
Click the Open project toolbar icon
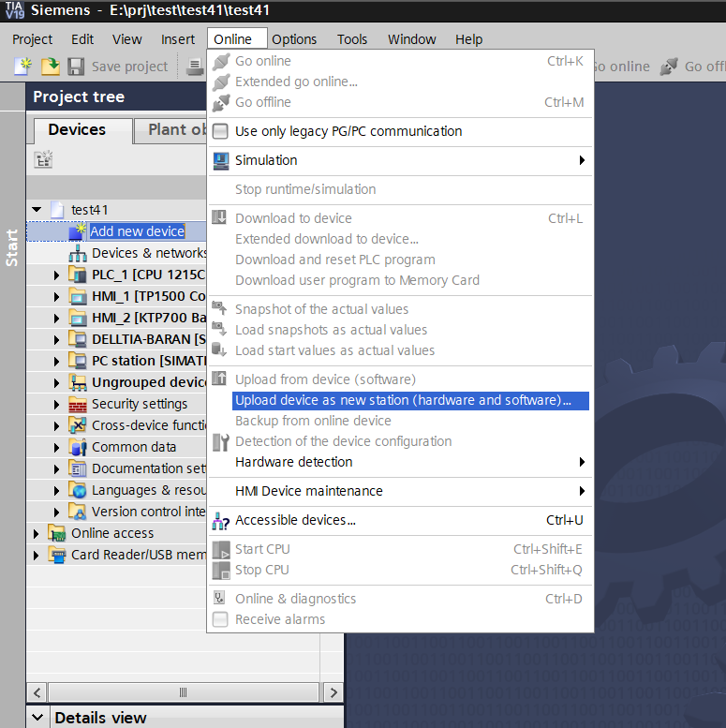[51, 67]
